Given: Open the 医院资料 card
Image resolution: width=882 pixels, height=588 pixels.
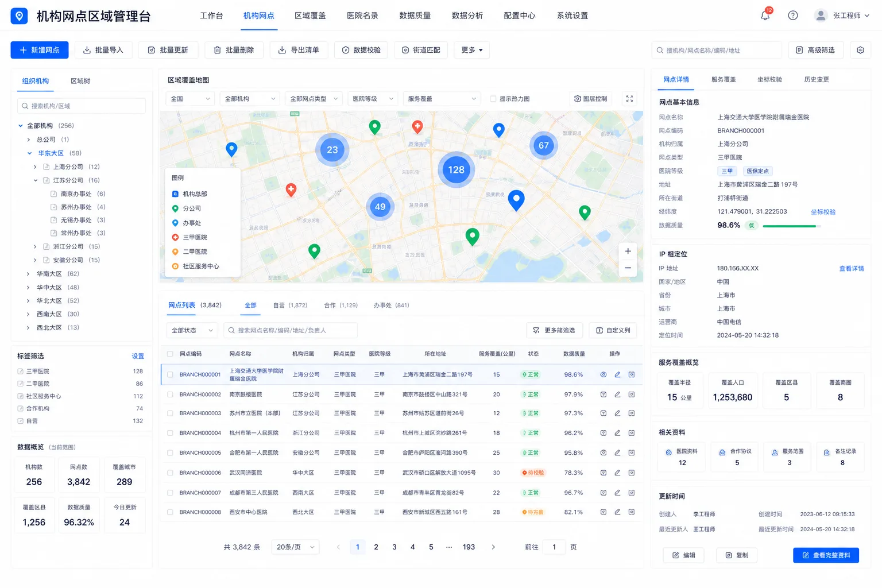Looking at the screenshot, I should [x=681, y=457].
